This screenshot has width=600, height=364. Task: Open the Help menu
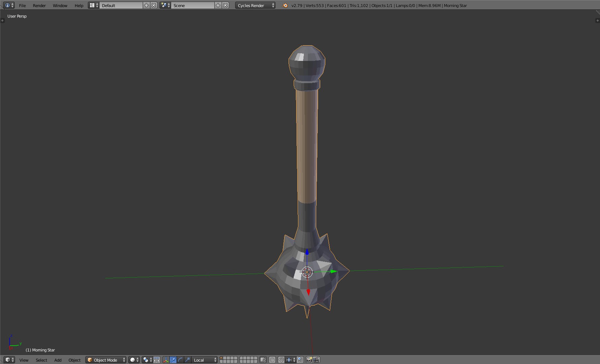coord(79,5)
